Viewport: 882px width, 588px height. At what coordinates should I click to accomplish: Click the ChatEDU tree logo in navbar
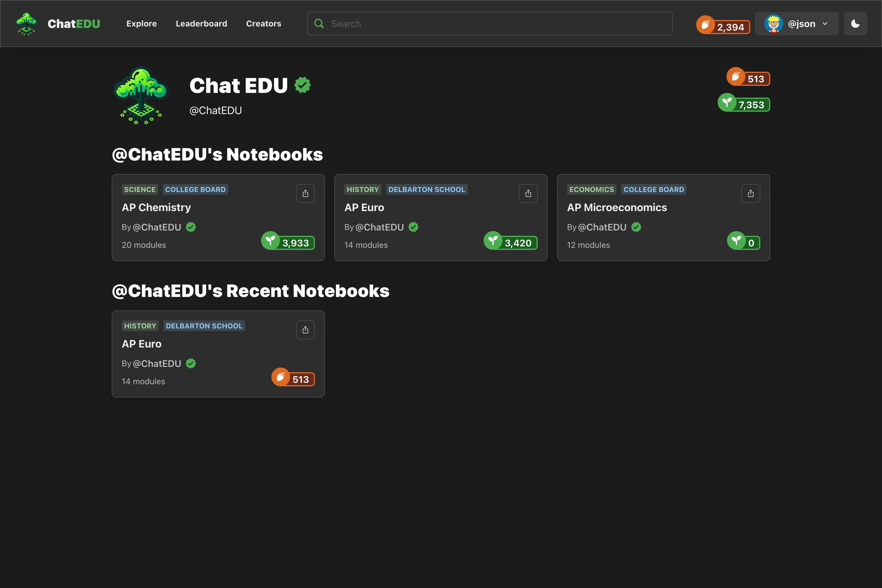[x=26, y=24]
